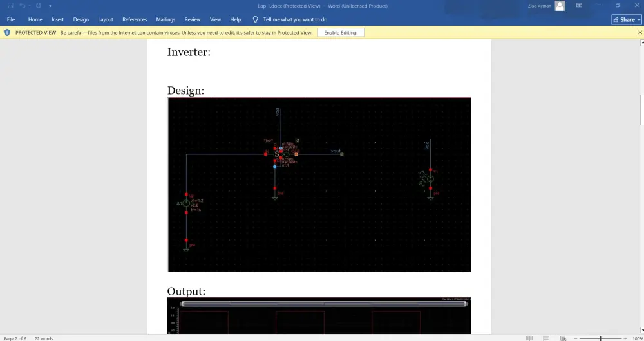
Task: Click the 'Design:' heading text
Action: tap(185, 90)
